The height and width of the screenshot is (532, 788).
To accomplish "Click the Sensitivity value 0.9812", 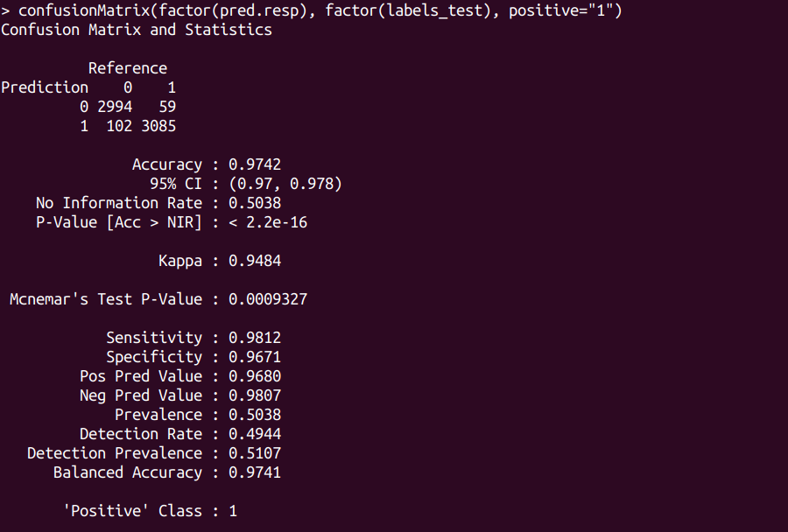I will [255, 338].
